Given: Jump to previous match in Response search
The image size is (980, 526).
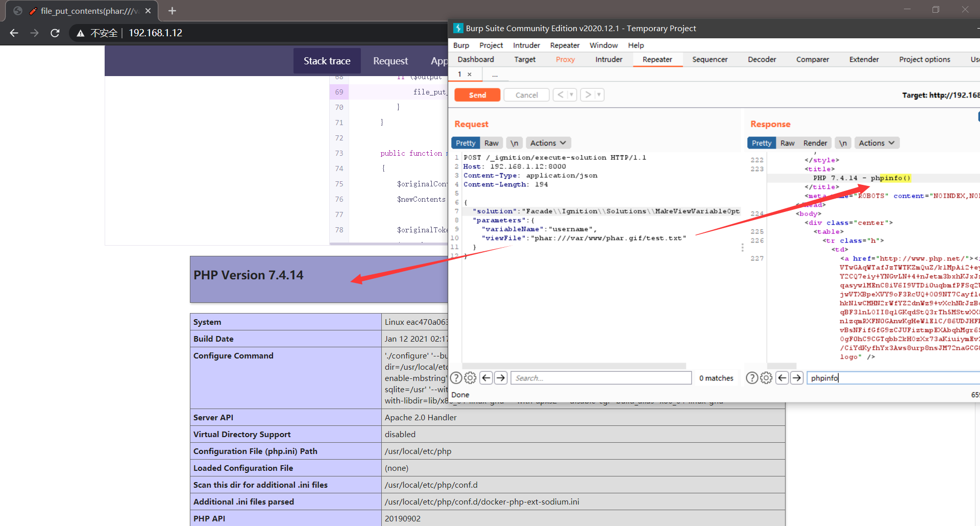Looking at the screenshot, I should pos(782,378).
